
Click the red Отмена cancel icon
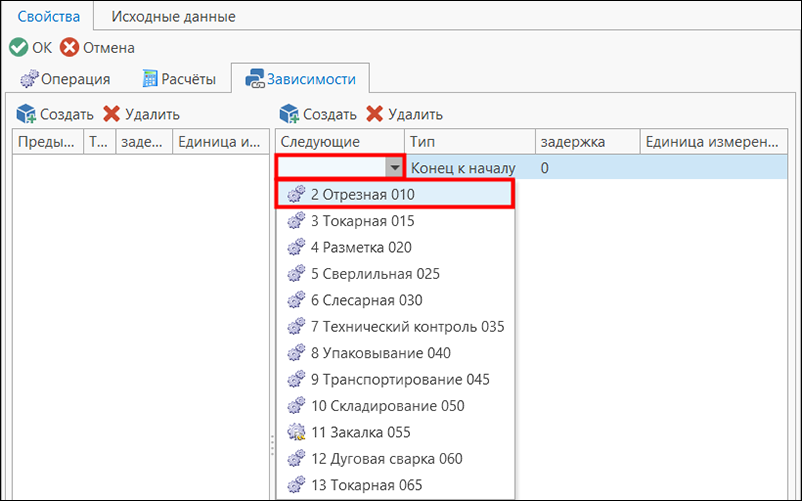[x=69, y=48]
